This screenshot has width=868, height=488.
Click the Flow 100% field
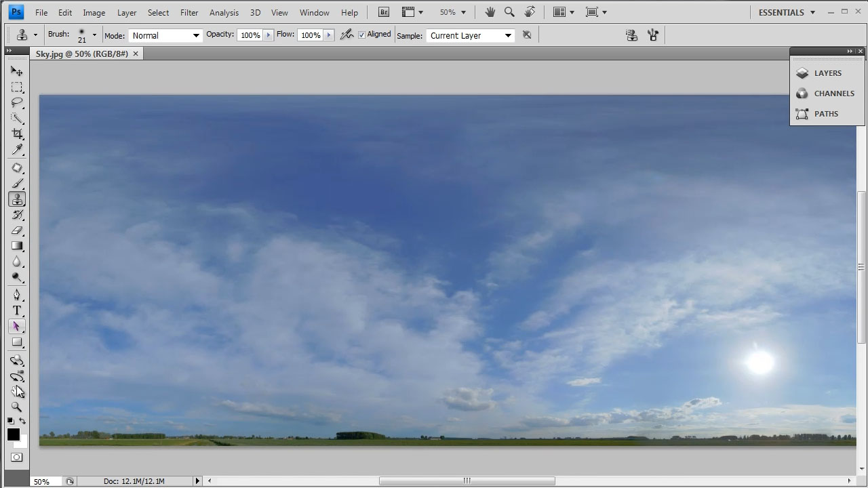[310, 35]
